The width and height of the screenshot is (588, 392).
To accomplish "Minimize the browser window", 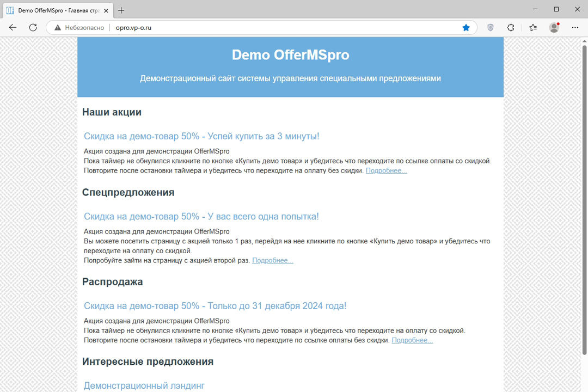I will [x=536, y=9].
